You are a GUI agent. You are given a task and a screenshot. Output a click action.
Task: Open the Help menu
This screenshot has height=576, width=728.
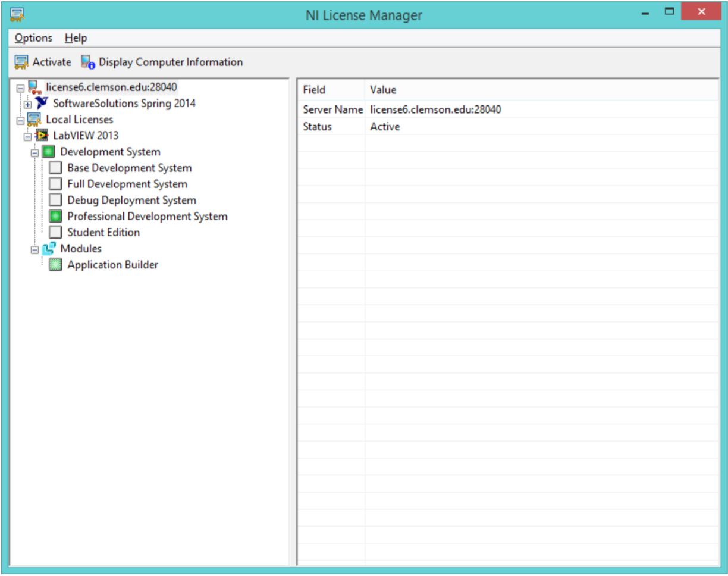click(76, 38)
